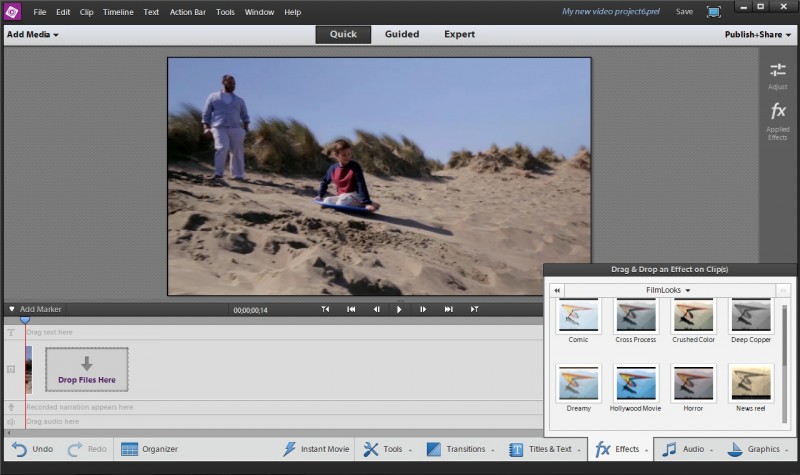Click the Undo arrow icon
This screenshot has height=475, width=800.
tap(19, 449)
